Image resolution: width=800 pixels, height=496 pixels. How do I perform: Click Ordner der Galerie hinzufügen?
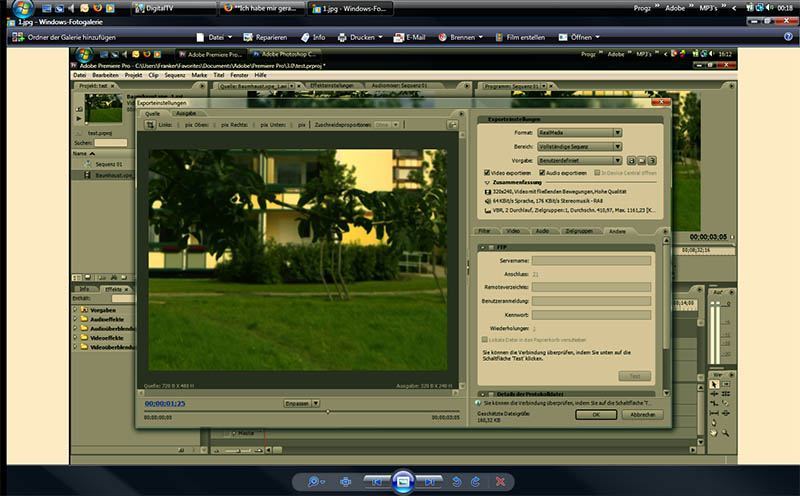coord(64,37)
